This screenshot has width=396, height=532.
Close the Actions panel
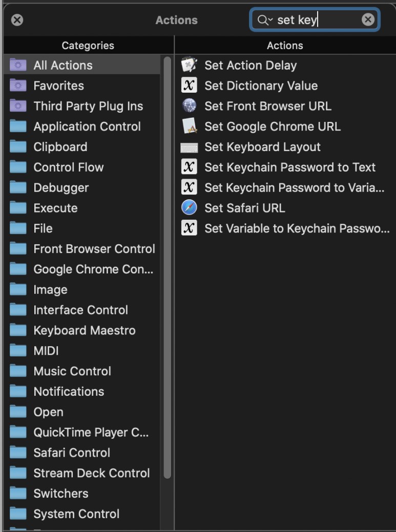point(17,20)
